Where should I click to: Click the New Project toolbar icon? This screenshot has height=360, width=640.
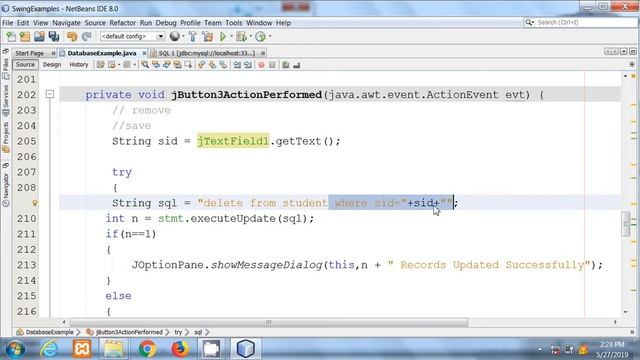[x=25, y=37]
